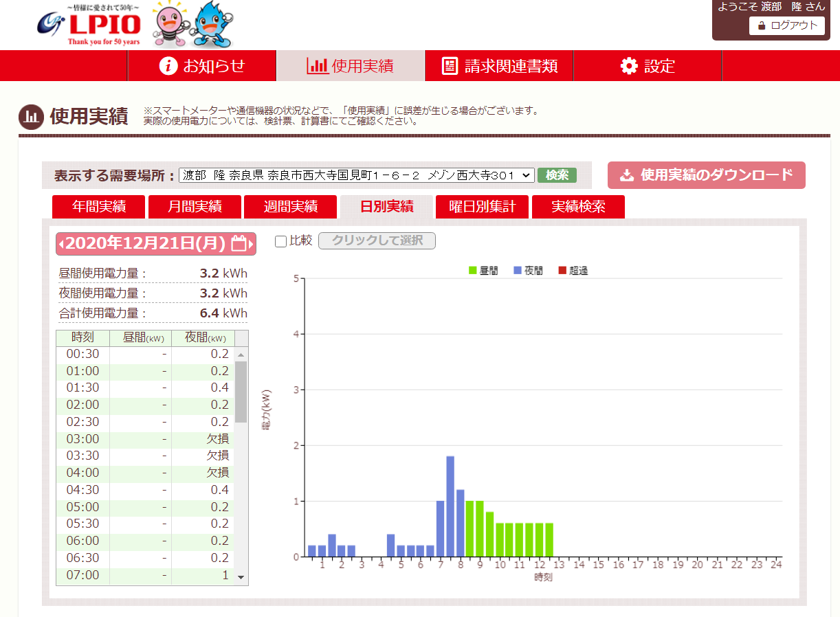Screen dimensions: 840x617
Task: Click the ログアウト button
Action: (786, 25)
